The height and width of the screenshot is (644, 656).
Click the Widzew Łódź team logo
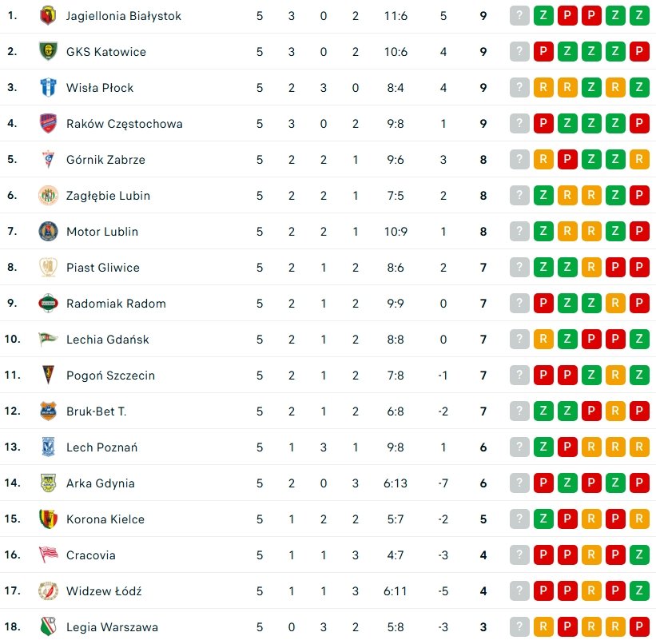[49, 591]
